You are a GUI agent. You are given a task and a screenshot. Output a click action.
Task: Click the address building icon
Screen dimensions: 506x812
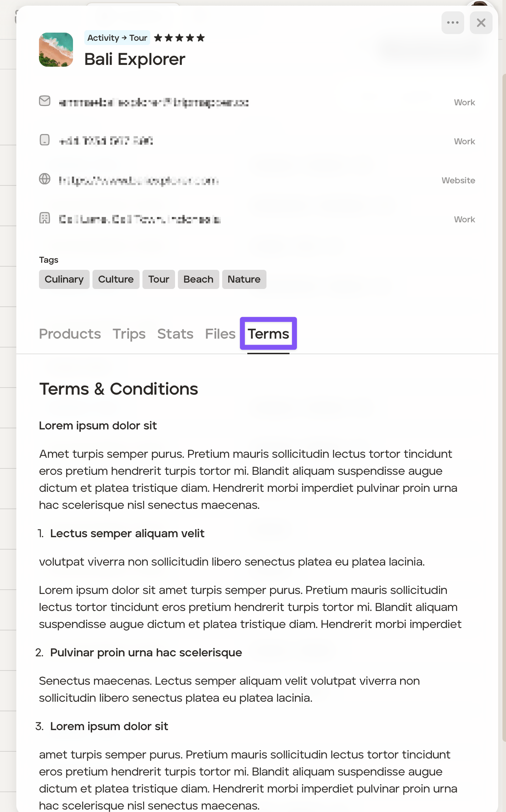coord(45,218)
